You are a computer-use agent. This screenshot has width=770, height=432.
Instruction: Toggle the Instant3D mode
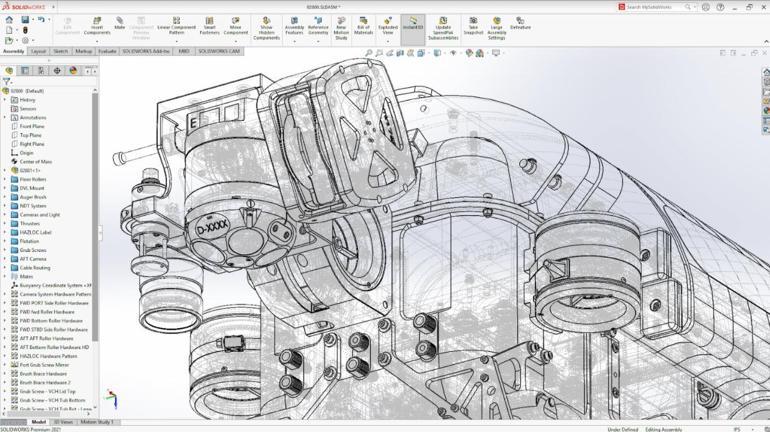(x=412, y=23)
